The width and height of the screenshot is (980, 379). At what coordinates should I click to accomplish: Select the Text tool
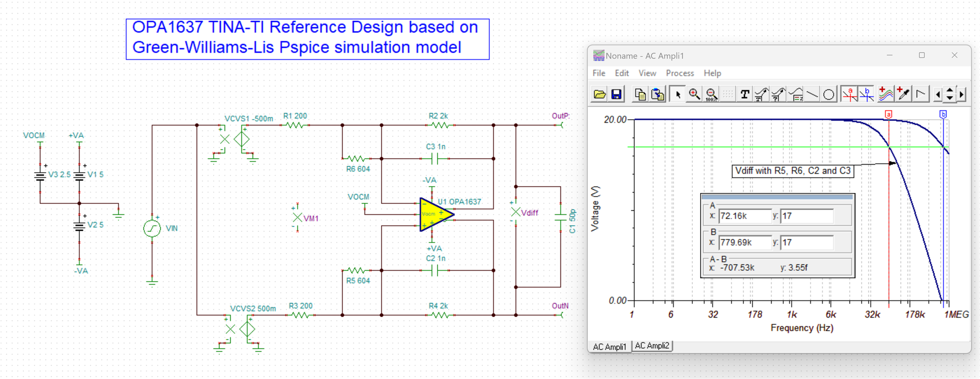pyautogui.click(x=744, y=94)
